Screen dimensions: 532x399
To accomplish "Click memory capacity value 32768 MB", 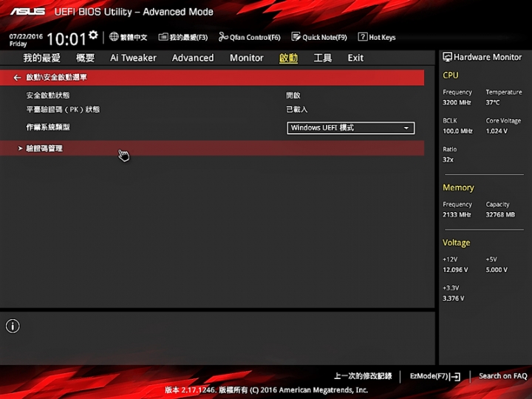I will [x=500, y=214].
